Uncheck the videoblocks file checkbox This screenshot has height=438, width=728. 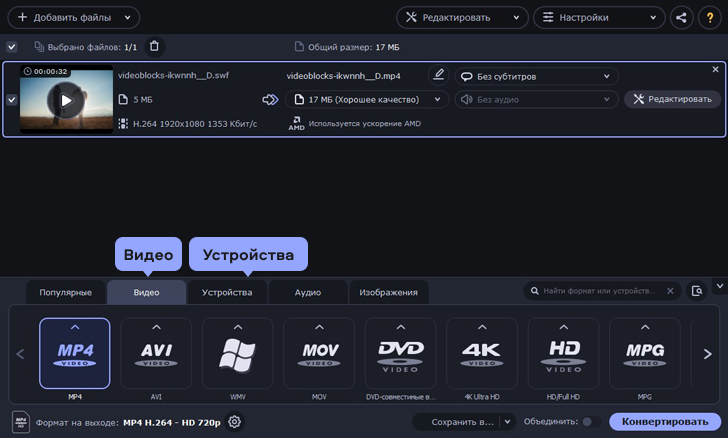tap(11, 100)
